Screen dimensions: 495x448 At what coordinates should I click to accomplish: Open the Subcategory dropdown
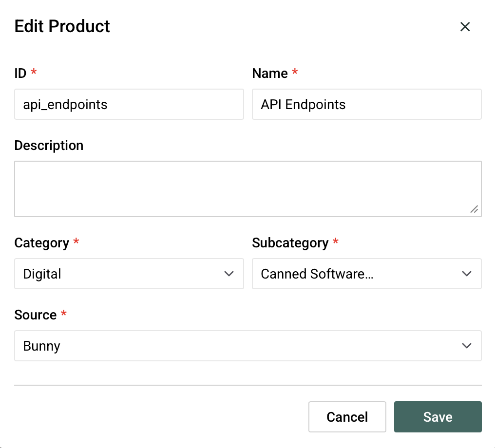pos(366,274)
